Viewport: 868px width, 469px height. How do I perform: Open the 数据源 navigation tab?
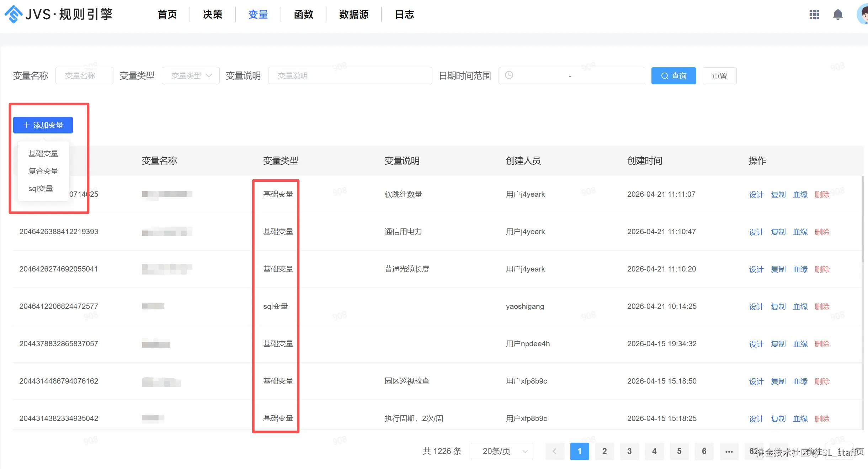click(x=353, y=15)
